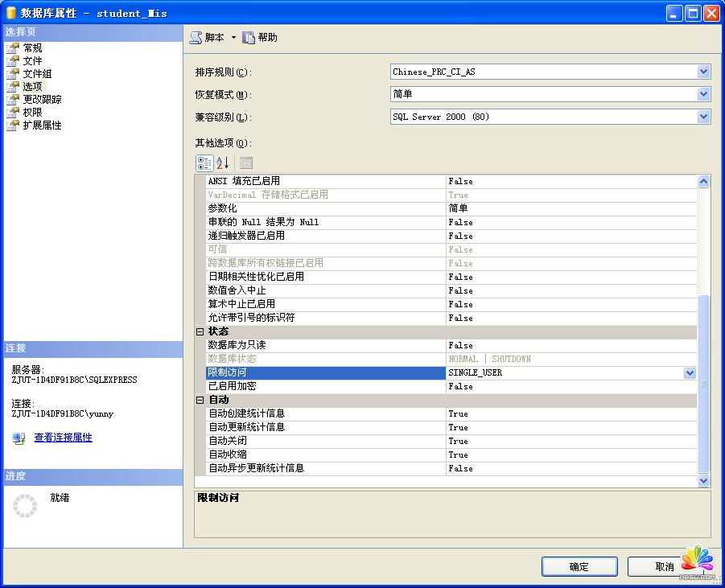Select the 扩展属性 page
The height and width of the screenshot is (588, 725).
[42, 125]
